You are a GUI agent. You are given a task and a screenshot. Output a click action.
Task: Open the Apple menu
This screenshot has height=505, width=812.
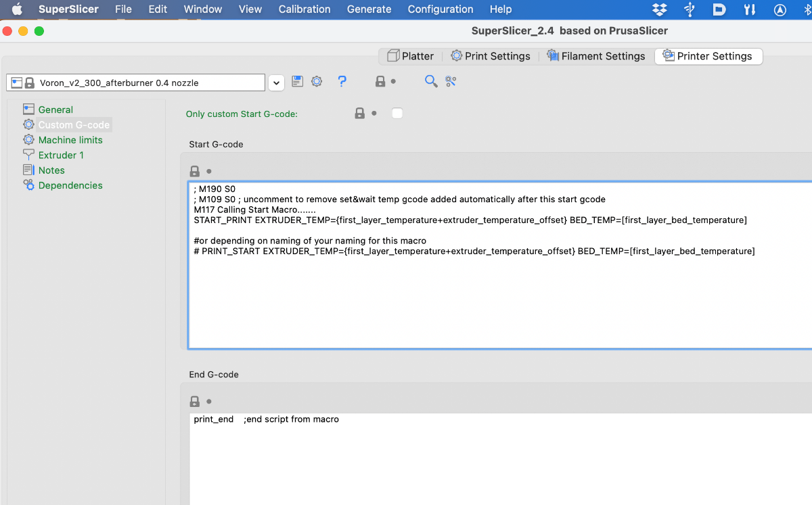(17, 9)
